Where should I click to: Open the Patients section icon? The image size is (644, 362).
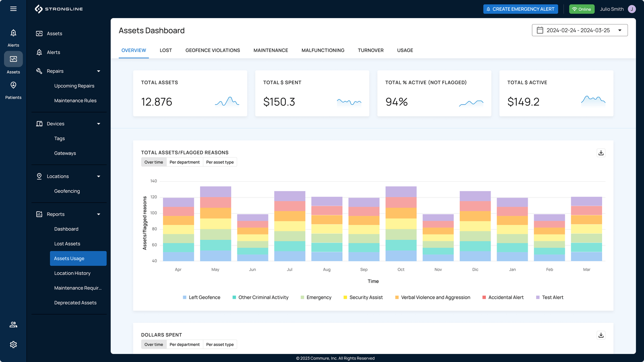click(13, 85)
